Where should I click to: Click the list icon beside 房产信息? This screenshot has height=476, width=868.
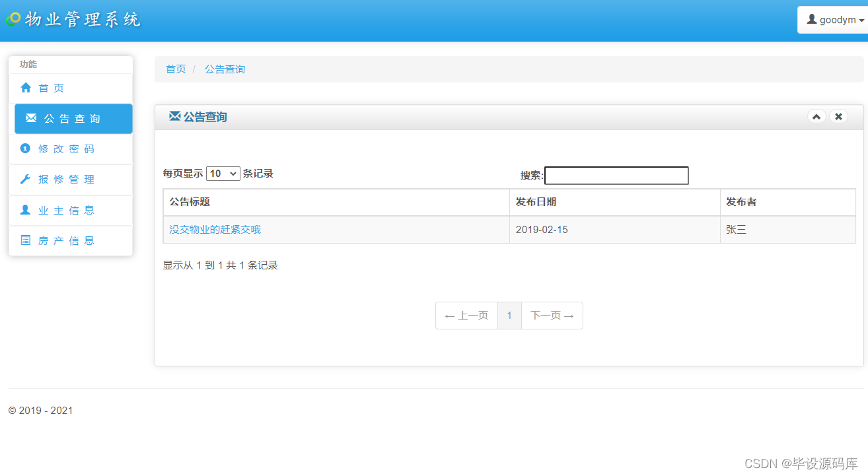pos(26,240)
